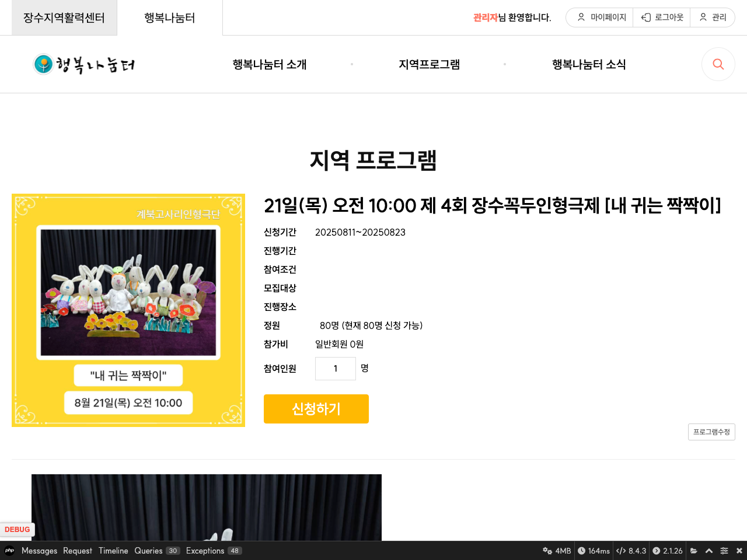
Task: Close the debug bar with the X icon
Action: (738, 550)
